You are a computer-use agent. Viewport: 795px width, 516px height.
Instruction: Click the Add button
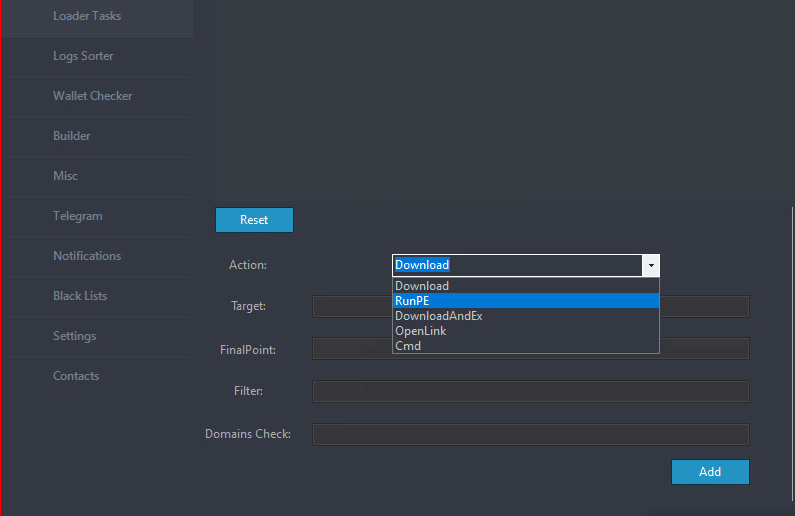(710, 472)
